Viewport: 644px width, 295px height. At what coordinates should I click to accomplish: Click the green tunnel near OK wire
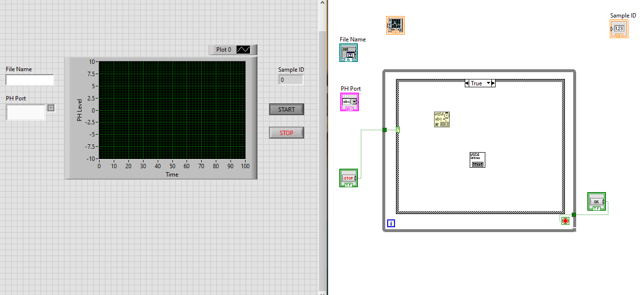[x=574, y=215]
